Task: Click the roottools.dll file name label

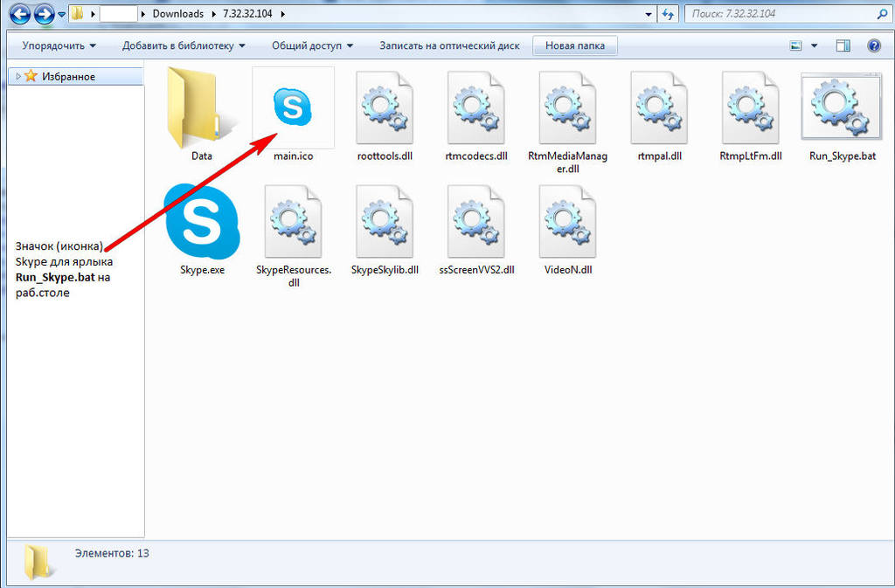Action: [x=385, y=156]
